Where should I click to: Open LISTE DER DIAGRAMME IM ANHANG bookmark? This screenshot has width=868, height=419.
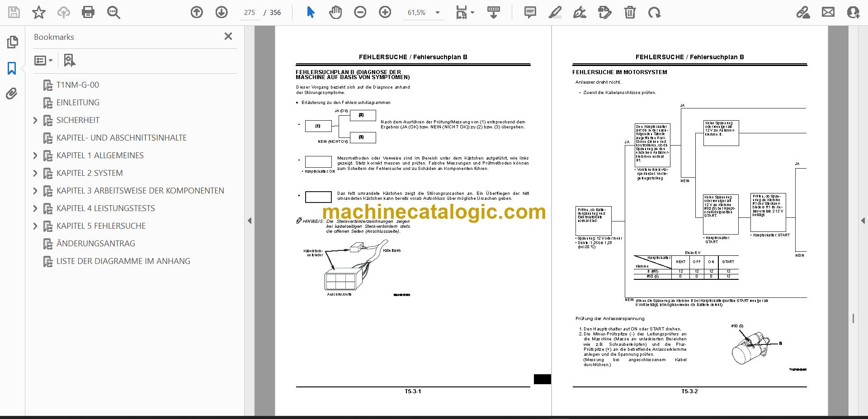(123, 261)
